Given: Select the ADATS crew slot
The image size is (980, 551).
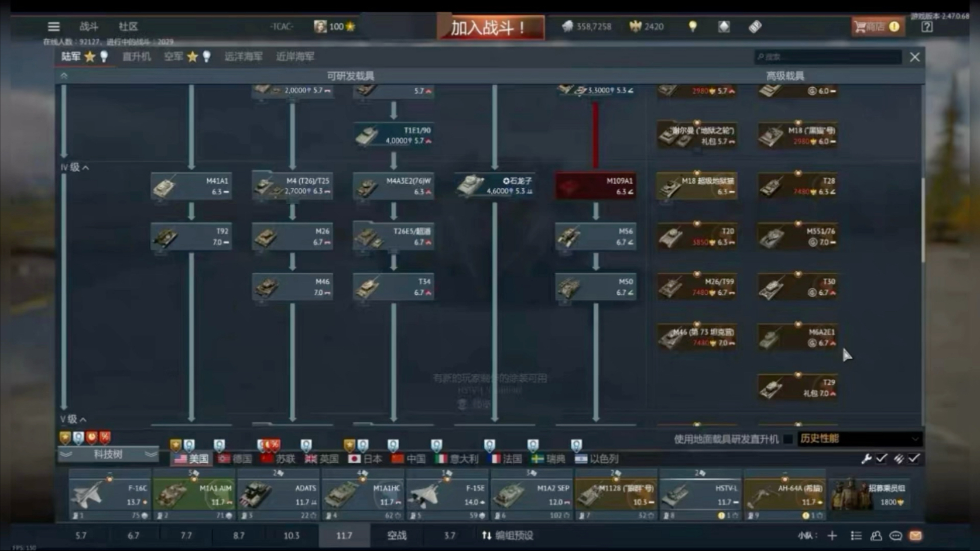Looking at the screenshot, I should 278,495.
